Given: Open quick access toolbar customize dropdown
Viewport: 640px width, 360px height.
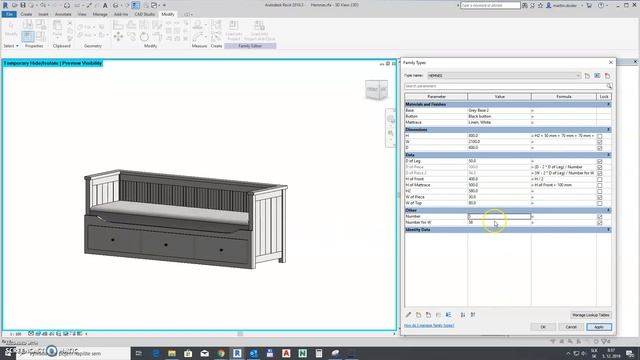Looking at the screenshot, I should [x=164, y=5].
